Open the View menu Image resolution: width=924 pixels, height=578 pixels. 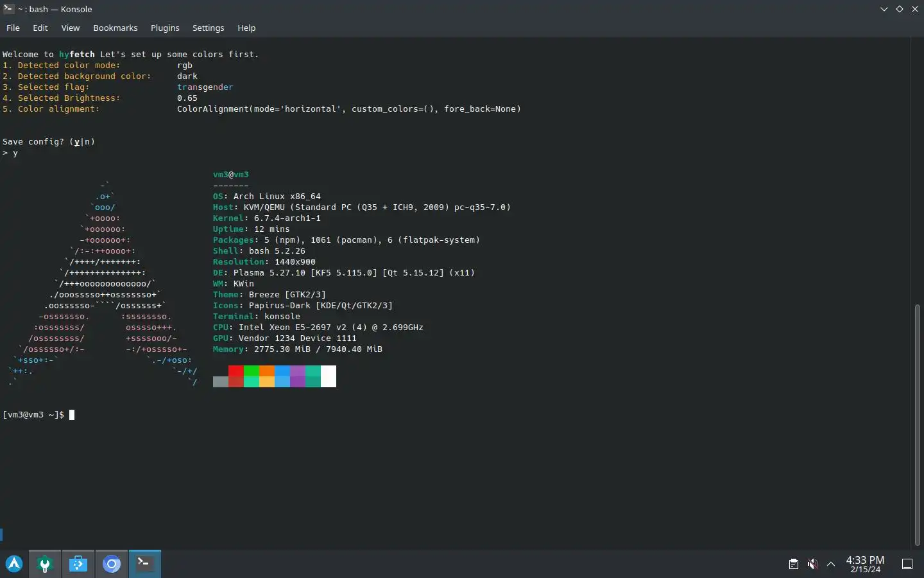click(71, 28)
